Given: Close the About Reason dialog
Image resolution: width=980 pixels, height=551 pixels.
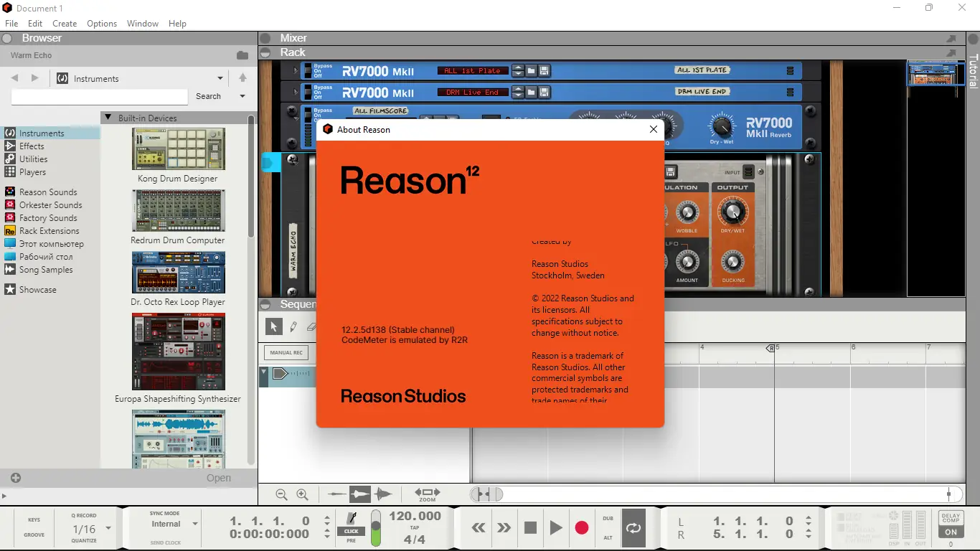Looking at the screenshot, I should [x=653, y=129].
